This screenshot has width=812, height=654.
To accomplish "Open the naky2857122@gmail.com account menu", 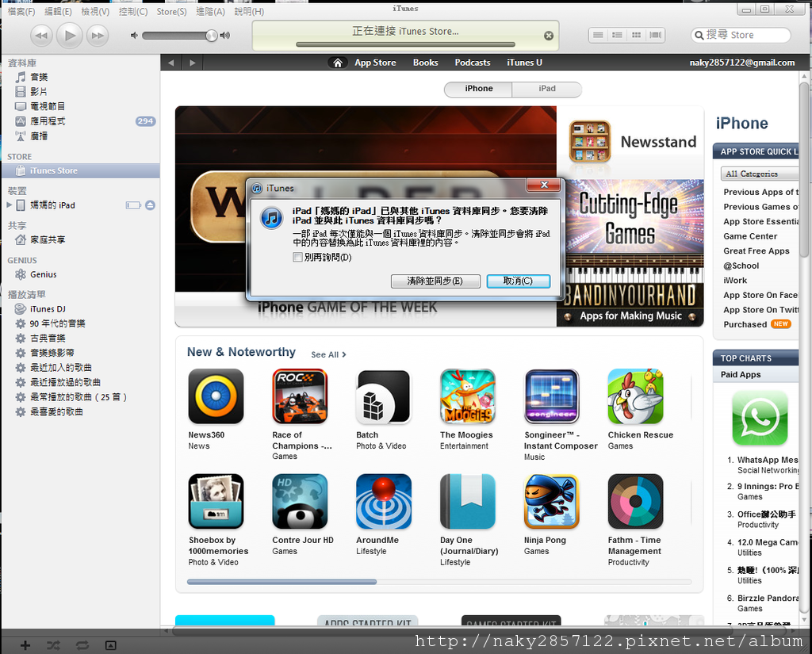I will tap(741, 63).
